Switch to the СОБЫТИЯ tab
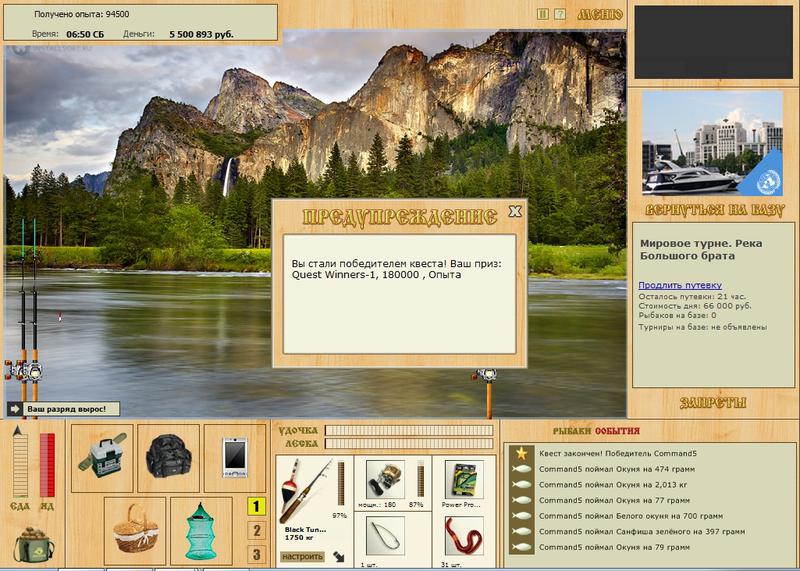This screenshot has height=571, width=800. pyautogui.click(x=617, y=431)
